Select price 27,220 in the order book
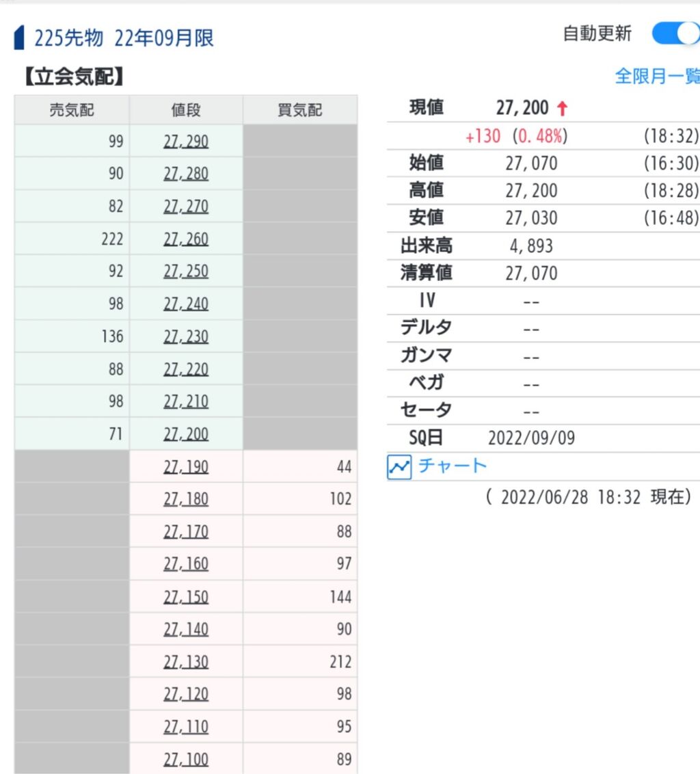The image size is (700, 774). 186,369
